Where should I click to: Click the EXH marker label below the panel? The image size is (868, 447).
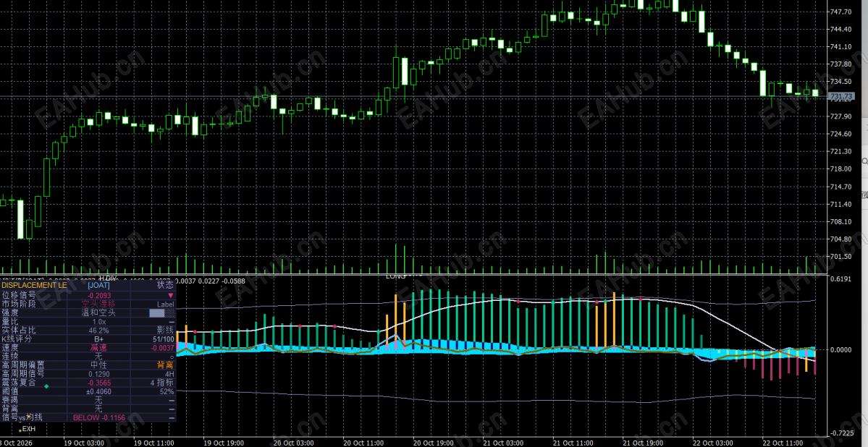click(29, 429)
